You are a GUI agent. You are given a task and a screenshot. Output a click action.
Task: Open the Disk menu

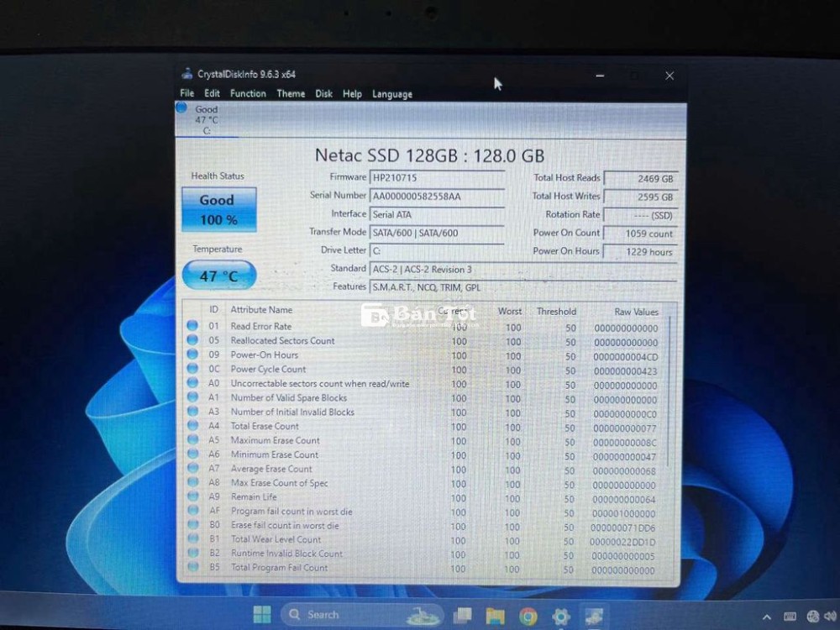coord(323,94)
